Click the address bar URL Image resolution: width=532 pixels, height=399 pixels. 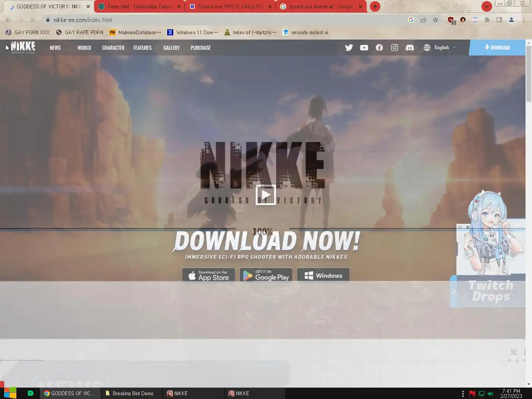[x=83, y=20]
